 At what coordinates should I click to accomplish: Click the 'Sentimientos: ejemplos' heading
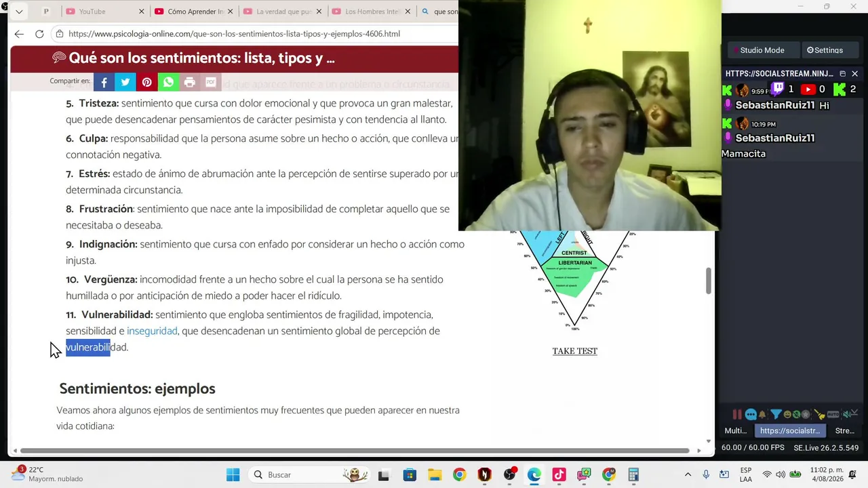point(137,388)
